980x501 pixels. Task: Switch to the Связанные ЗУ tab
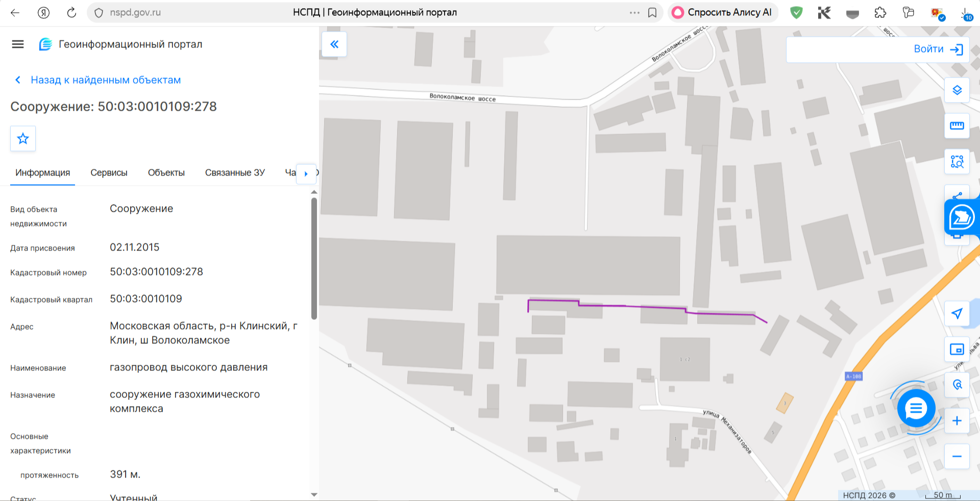(235, 172)
